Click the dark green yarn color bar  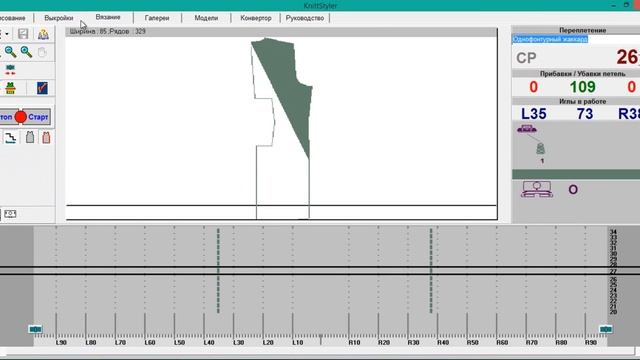tap(576, 174)
